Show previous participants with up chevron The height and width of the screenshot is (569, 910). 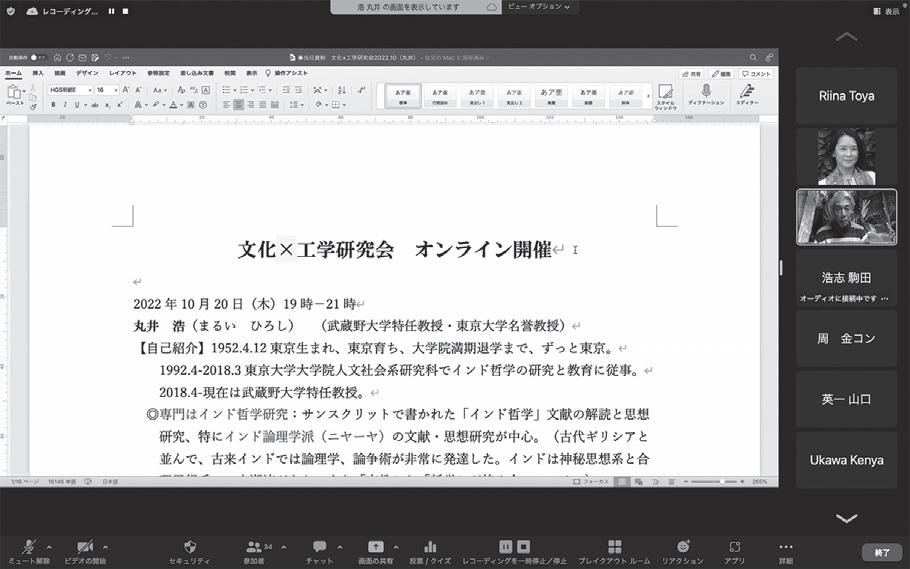coord(846,37)
